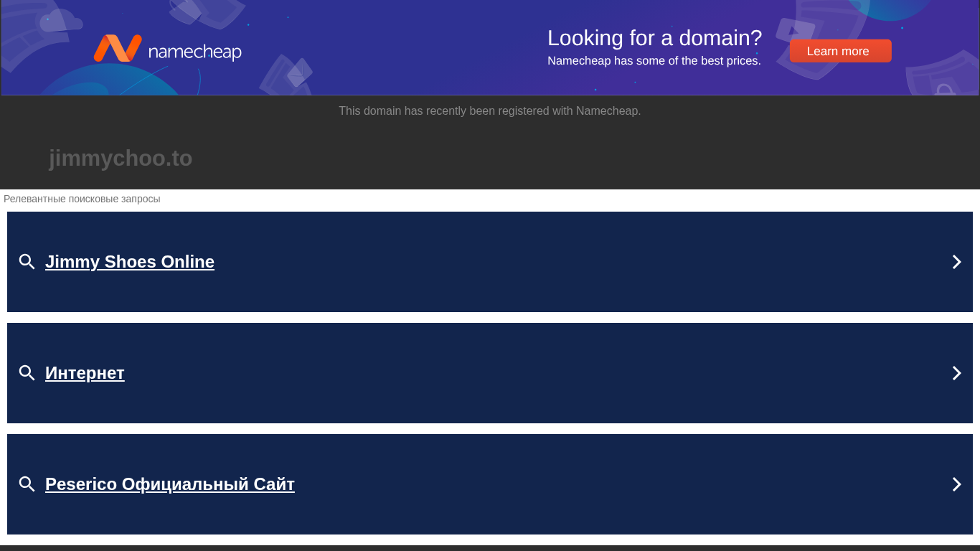This screenshot has width=980, height=551.
Task: Open the Jimmy Shoes Online search link
Action: (130, 262)
